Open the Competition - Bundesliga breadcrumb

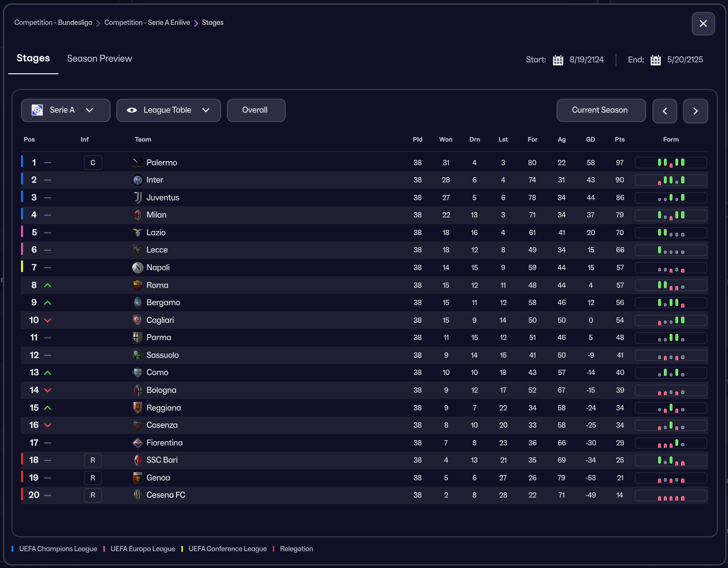pyautogui.click(x=53, y=23)
